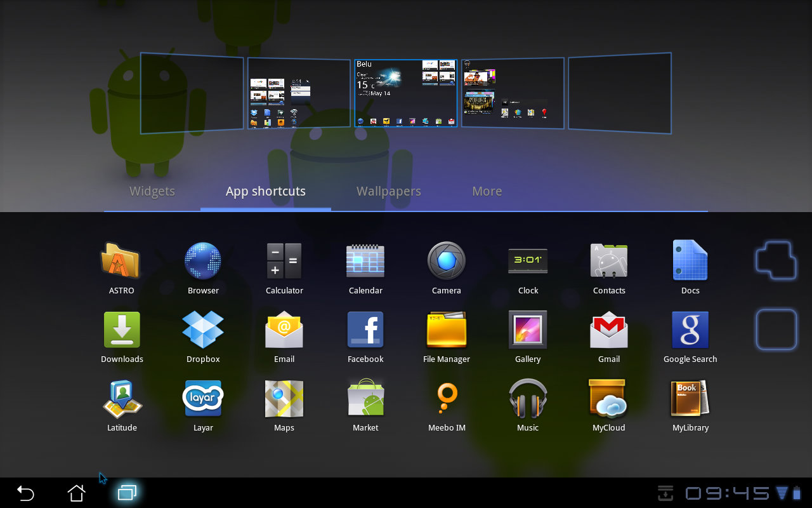This screenshot has height=508, width=812.
Task: Click the glowing rounded square outline at right
Action: [x=776, y=330]
